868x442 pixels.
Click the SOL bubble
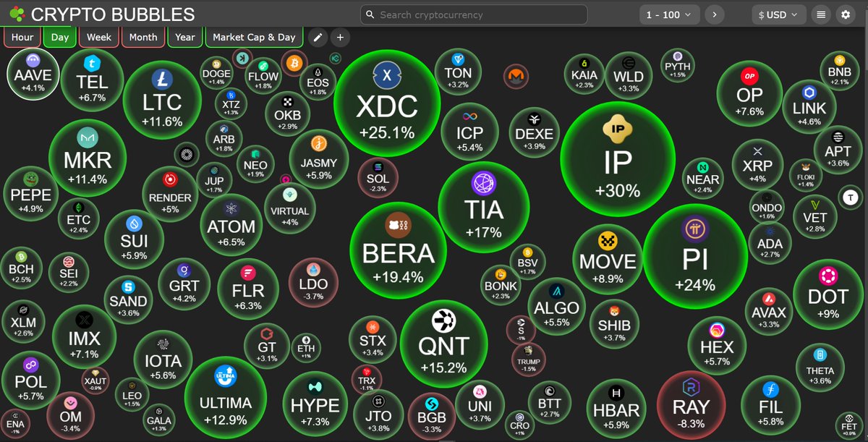tap(378, 177)
